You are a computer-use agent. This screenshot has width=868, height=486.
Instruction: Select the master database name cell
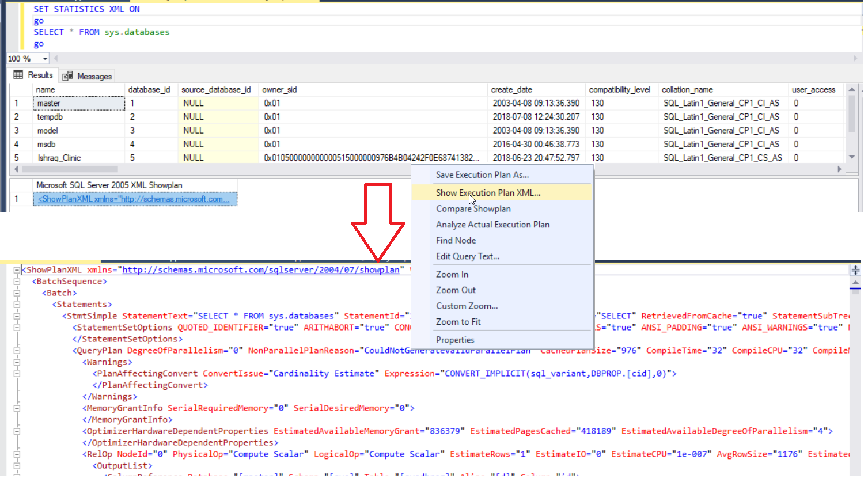point(78,103)
